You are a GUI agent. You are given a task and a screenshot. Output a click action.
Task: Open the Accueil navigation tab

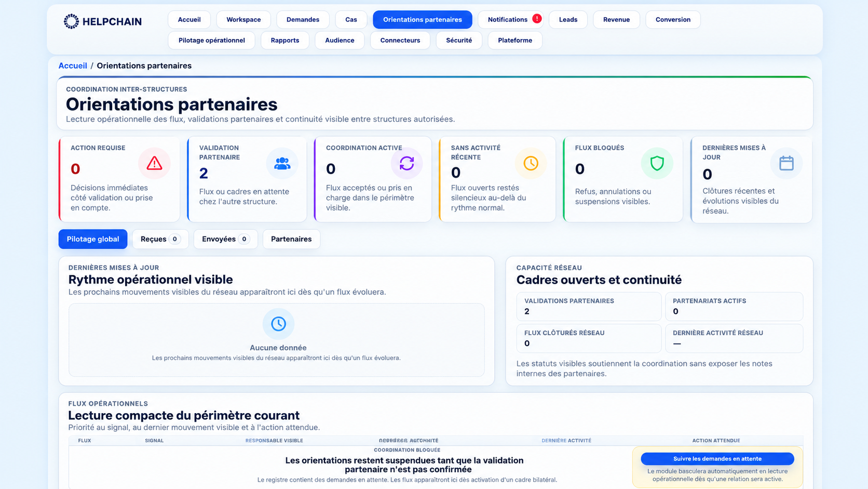[189, 20]
